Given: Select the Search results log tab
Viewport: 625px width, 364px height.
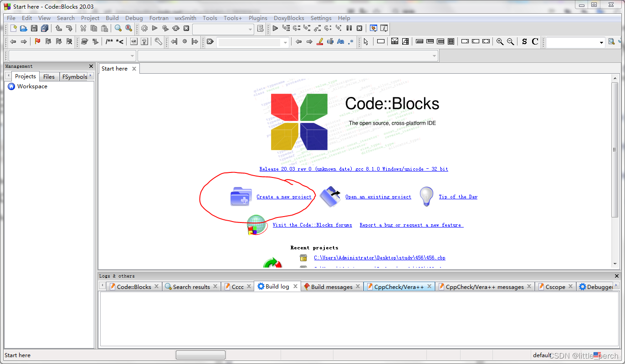Looking at the screenshot, I should 191,287.
